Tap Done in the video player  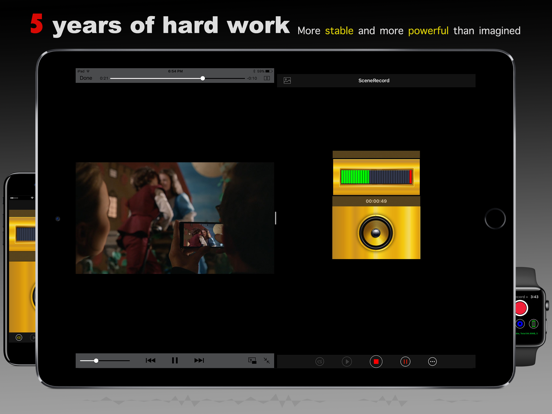(x=86, y=78)
